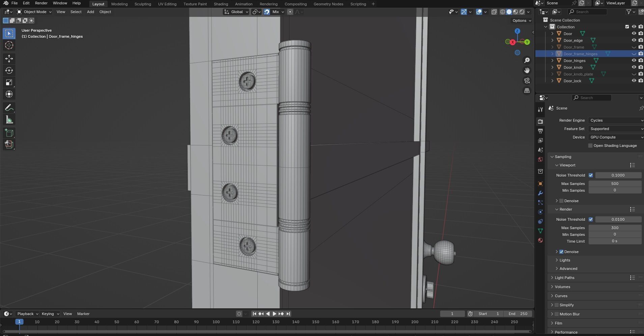This screenshot has width=644, height=336.
Task: Adjust the render Max Samples field
Action: (x=615, y=228)
